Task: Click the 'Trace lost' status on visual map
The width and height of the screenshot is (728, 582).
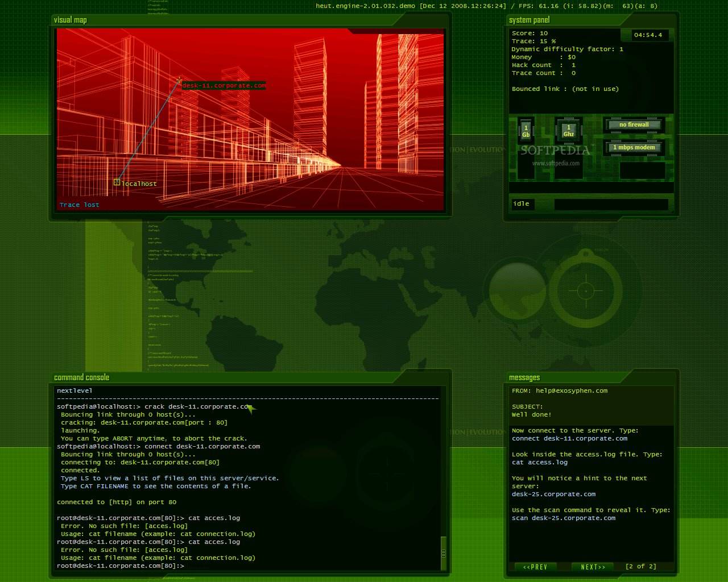Action: coord(80,205)
